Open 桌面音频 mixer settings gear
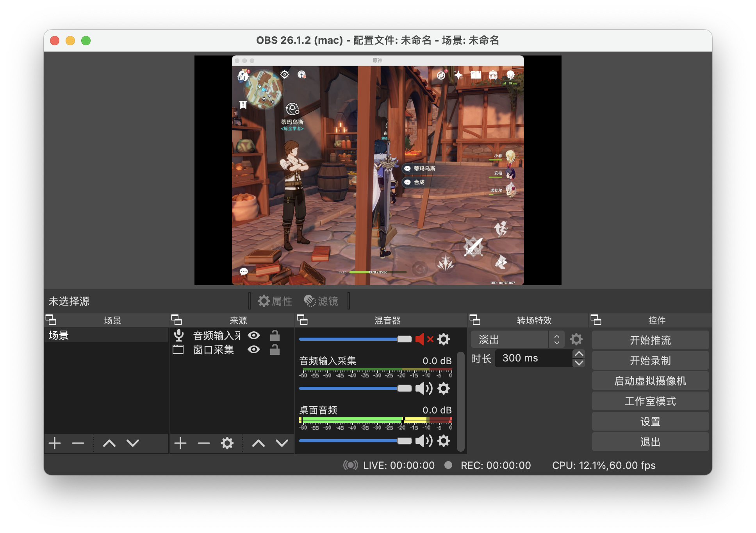 pos(444,441)
